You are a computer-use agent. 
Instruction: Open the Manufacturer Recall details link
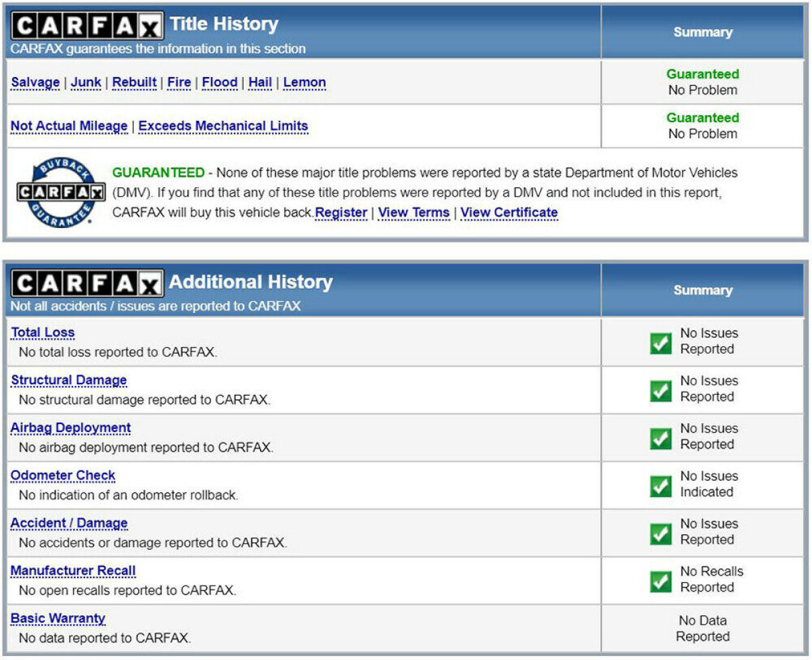point(73,571)
